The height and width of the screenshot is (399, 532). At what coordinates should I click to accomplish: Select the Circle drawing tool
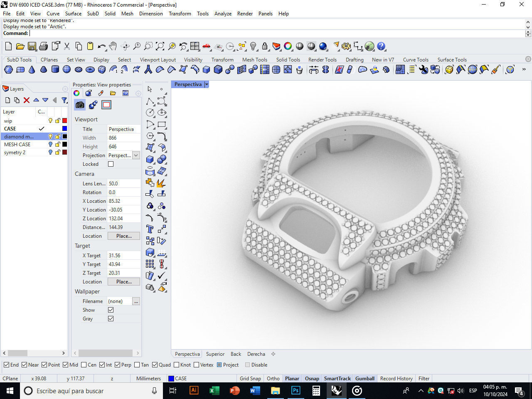coord(150,112)
